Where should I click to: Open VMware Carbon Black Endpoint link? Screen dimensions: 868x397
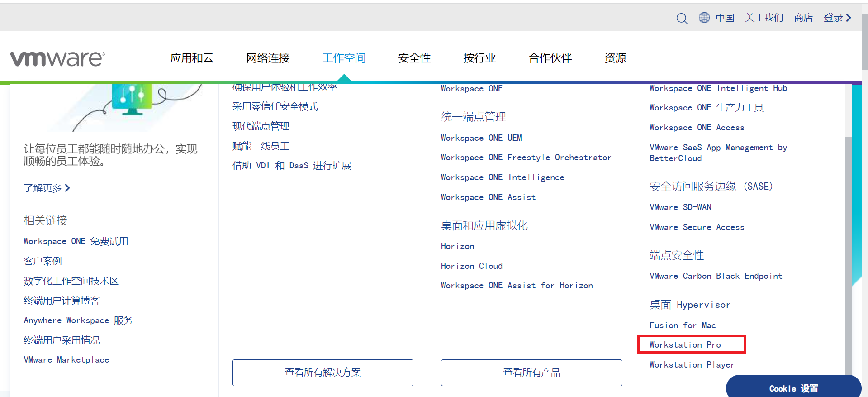[716, 276]
